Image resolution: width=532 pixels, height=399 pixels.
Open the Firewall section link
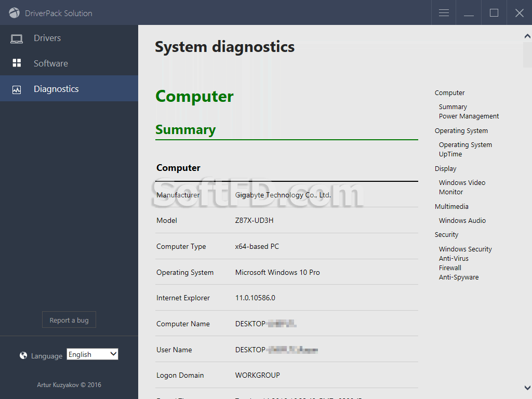point(450,268)
